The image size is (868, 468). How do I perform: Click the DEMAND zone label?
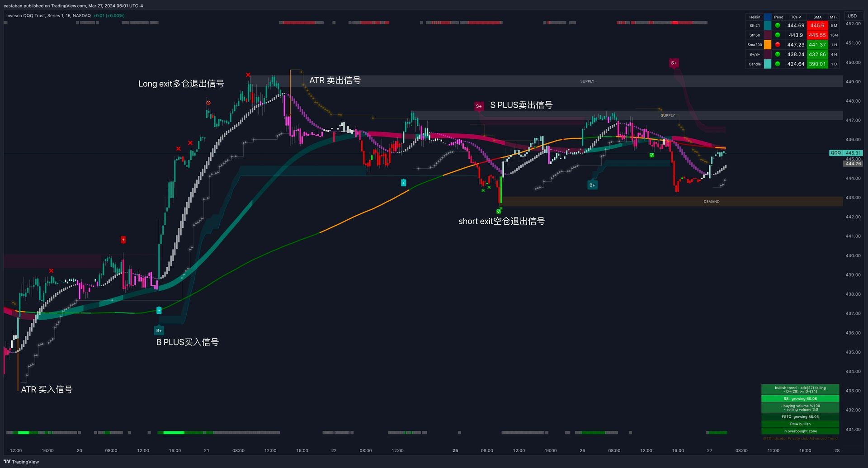point(712,202)
